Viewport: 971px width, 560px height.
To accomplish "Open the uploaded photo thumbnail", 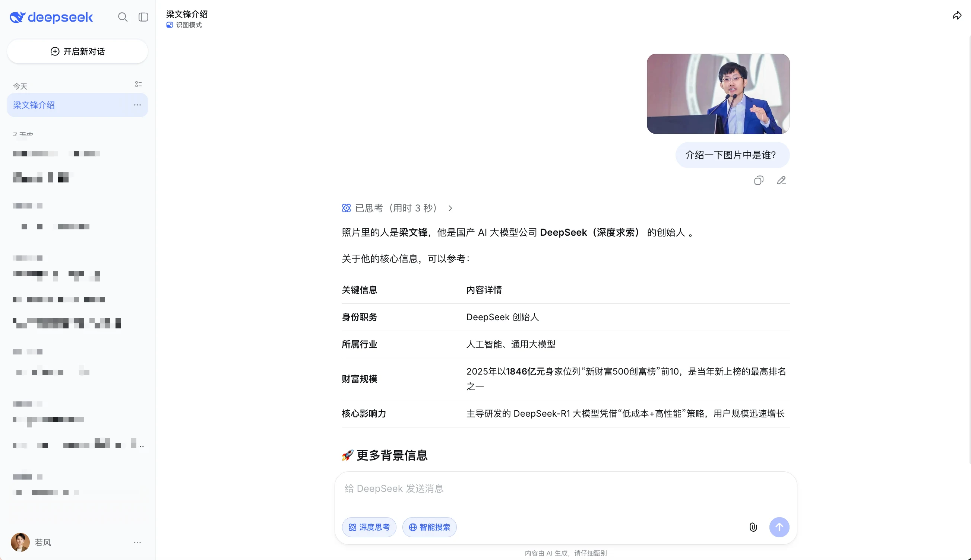I will [718, 94].
